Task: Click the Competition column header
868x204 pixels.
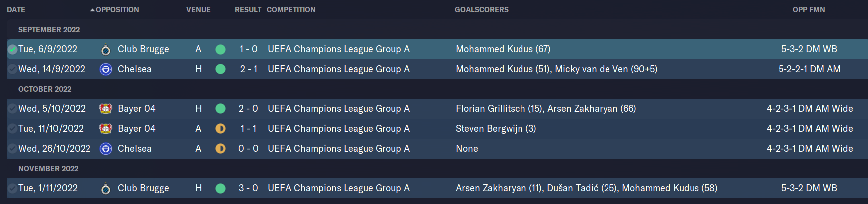Action: click(x=291, y=10)
